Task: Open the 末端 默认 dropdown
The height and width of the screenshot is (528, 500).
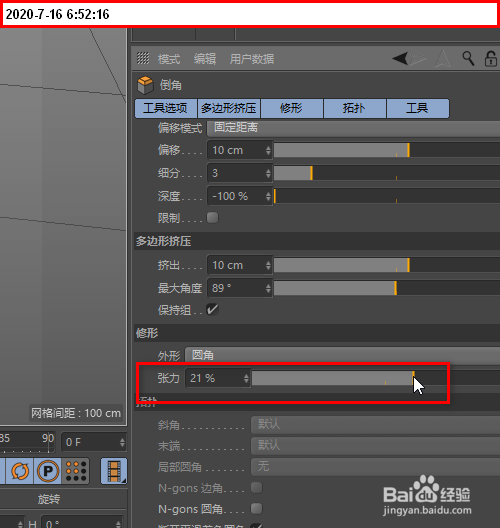Action: (375, 446)
